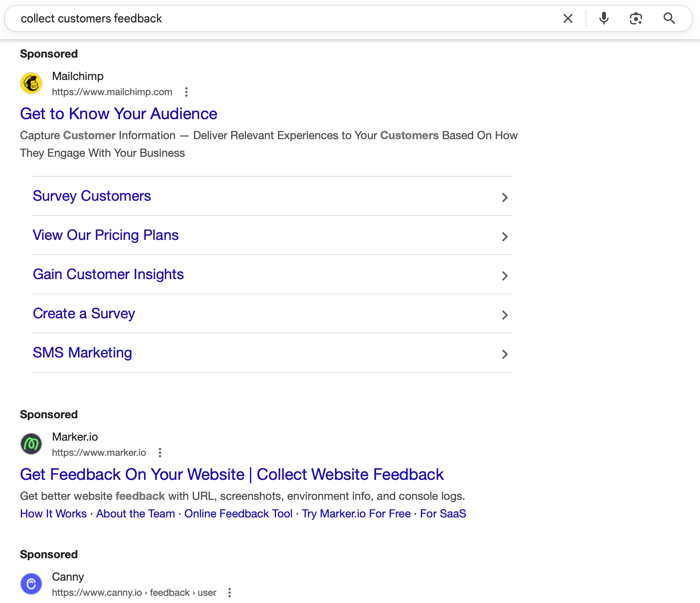Open the Create a Survey sitelink
Viewport: 700px width, 603px height.
[84, 313]
